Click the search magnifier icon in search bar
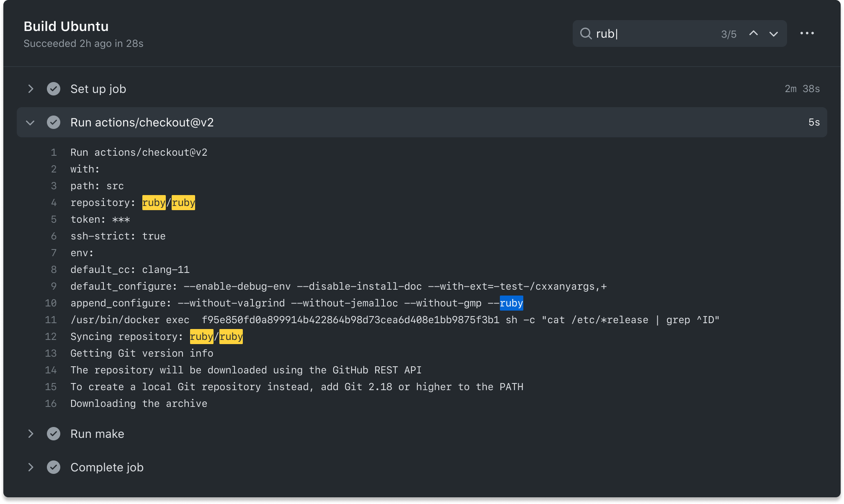Image resolution: width=844 pixels, height=504 pixels. [x=586, y=33]
